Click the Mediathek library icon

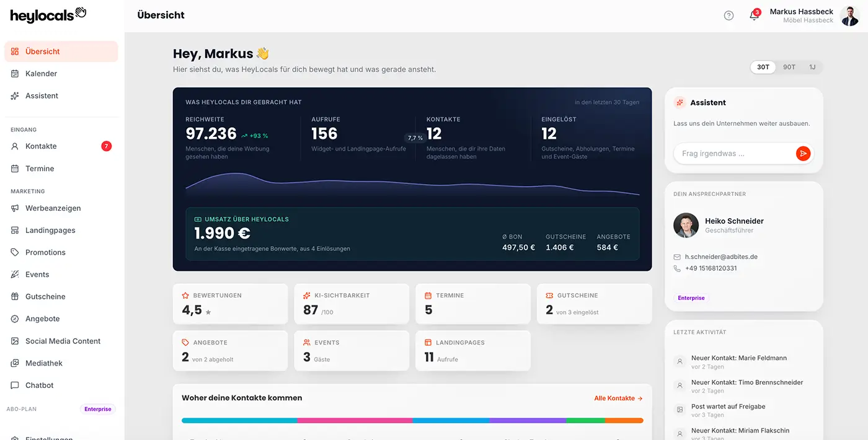click(x=15, y=363)
